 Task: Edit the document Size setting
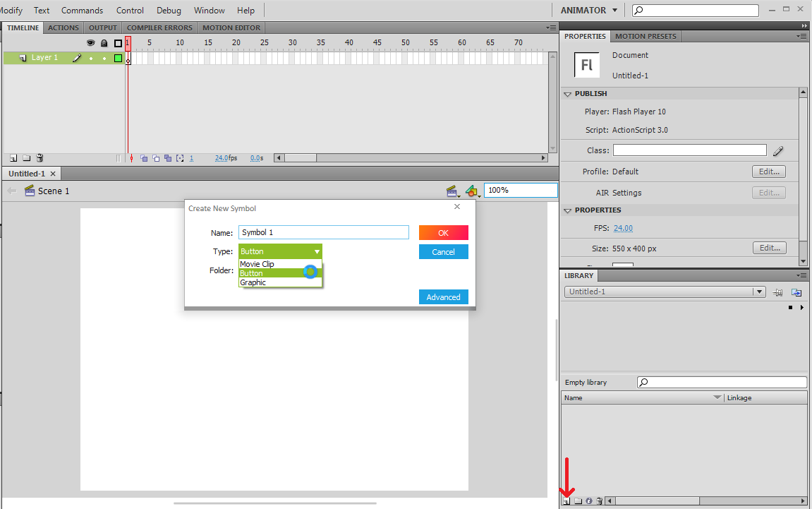pos(770,248)
